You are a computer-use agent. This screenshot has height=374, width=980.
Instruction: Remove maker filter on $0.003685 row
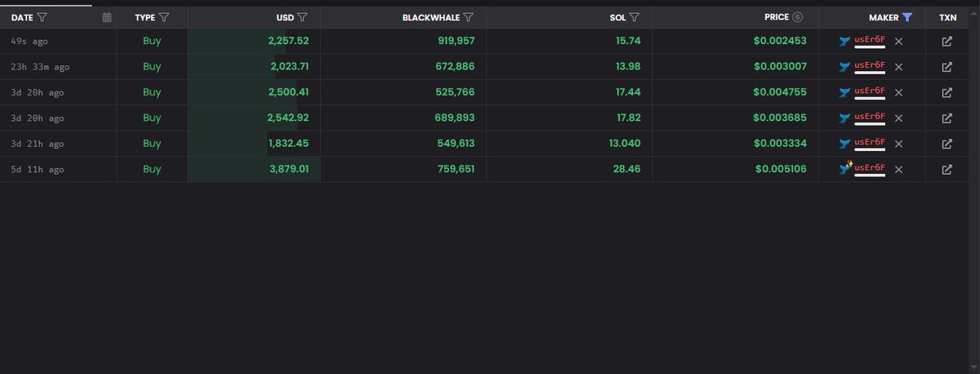point(898,118)
